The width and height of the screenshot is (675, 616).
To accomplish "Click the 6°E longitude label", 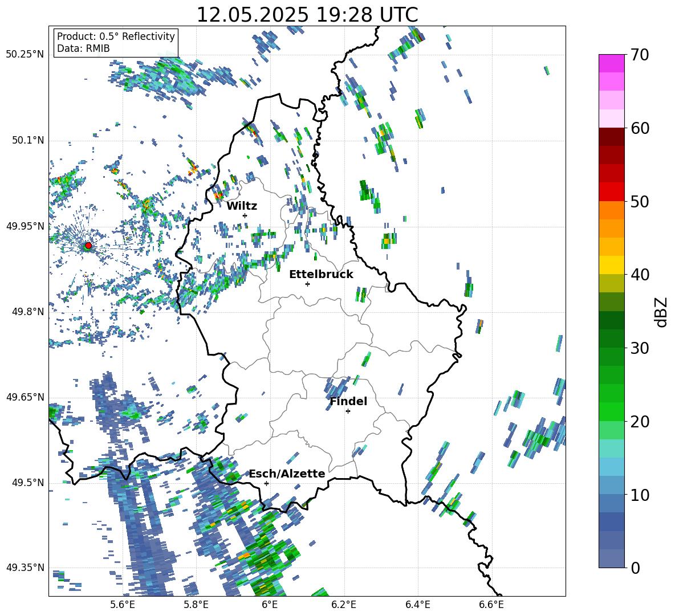I will pos(270,605).
